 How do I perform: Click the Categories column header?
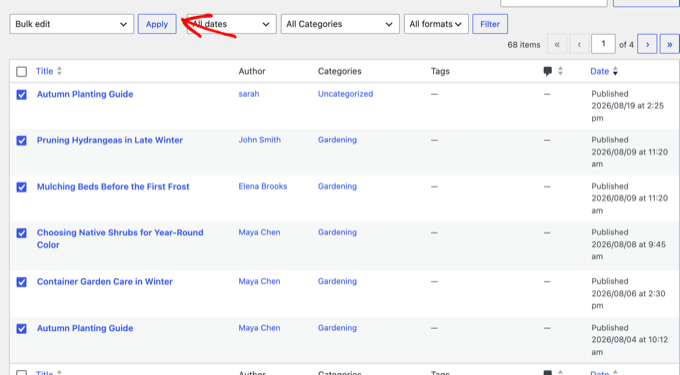(x=340, y=71)
